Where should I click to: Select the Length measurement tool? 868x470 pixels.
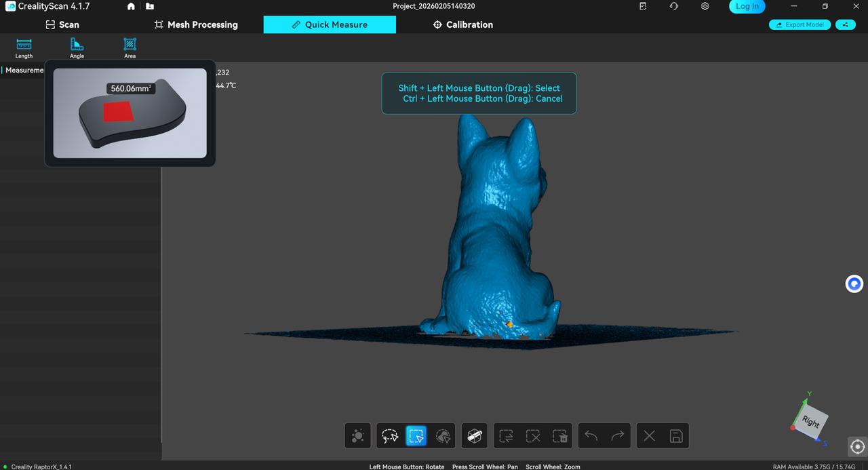[24, 47]
